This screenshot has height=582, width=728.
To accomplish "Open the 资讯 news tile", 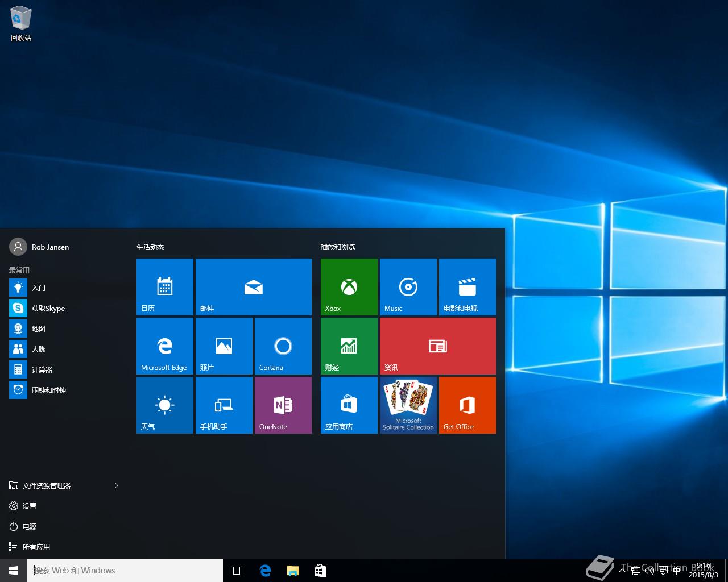I will (438, 346).
